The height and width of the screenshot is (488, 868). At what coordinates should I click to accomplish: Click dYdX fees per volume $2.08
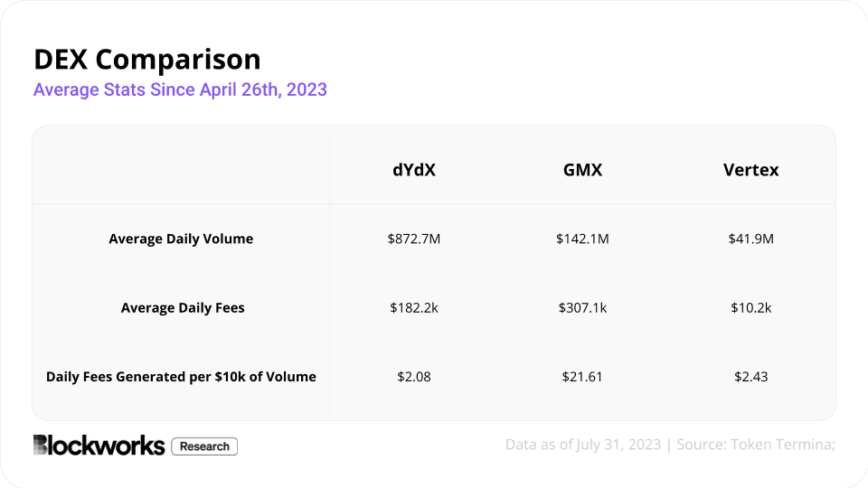(x=414, y=377)
